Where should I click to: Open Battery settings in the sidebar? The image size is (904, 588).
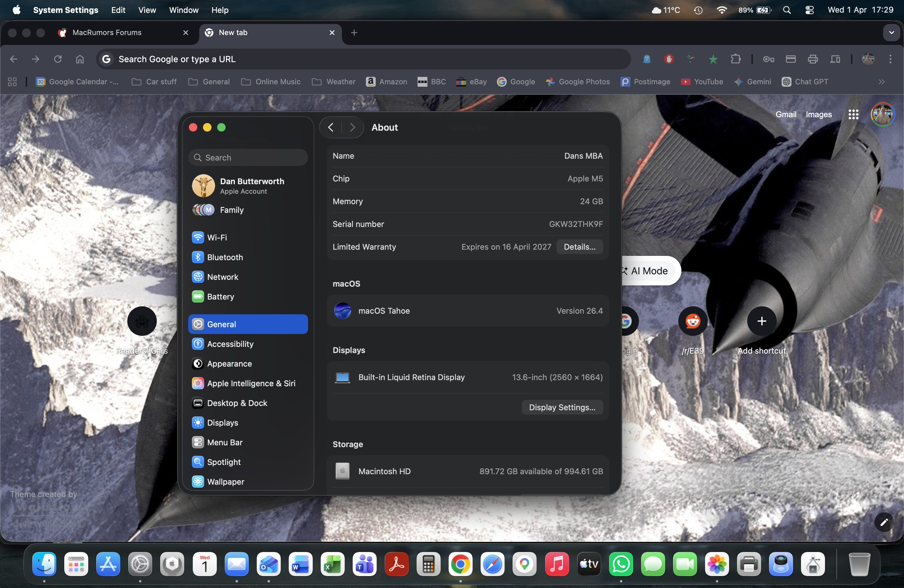point(248,297)
